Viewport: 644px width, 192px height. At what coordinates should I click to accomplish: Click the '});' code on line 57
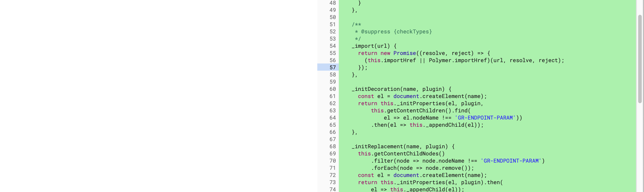(363, 67)
